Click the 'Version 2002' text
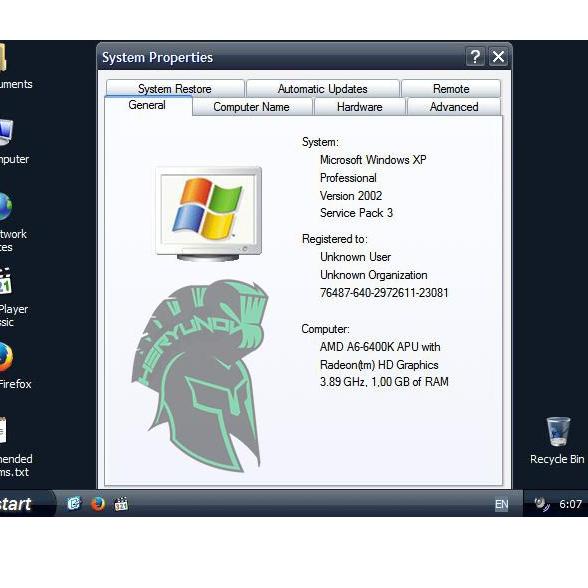This screenshot has height=588, width=588. tap(351, 196)
